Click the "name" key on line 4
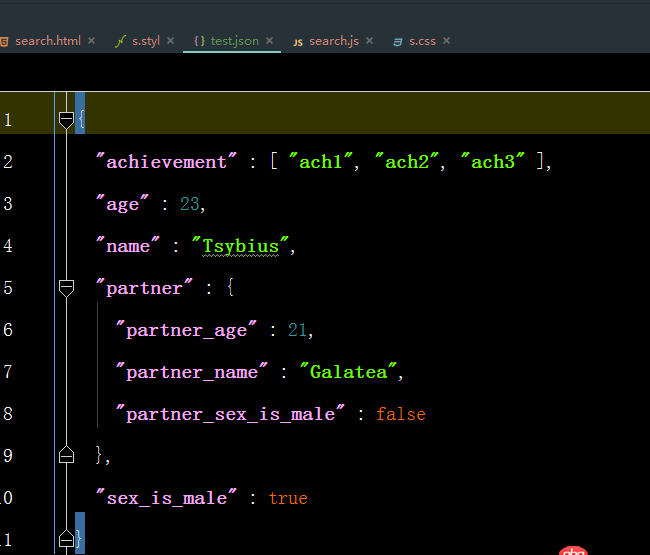Screen dimensions: 650x555 pyautogui.click(x=128, y=246)
